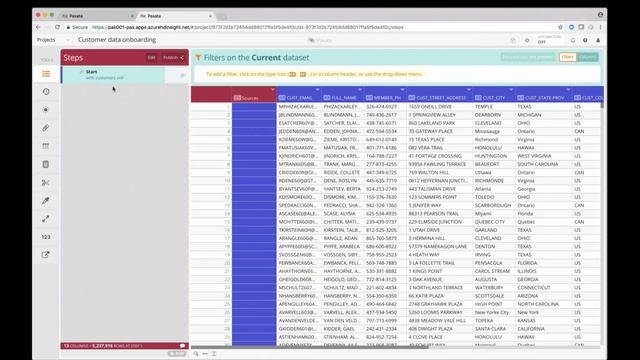Open the MEMBER_PH column dropdown arrow

coord(402,89)
